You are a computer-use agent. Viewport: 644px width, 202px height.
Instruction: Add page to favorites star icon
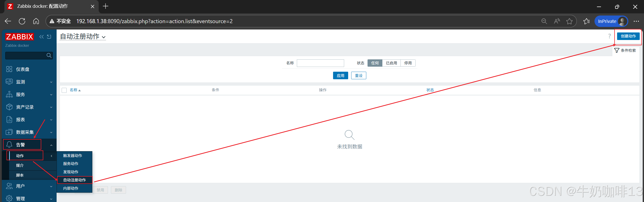coord(570,21)
